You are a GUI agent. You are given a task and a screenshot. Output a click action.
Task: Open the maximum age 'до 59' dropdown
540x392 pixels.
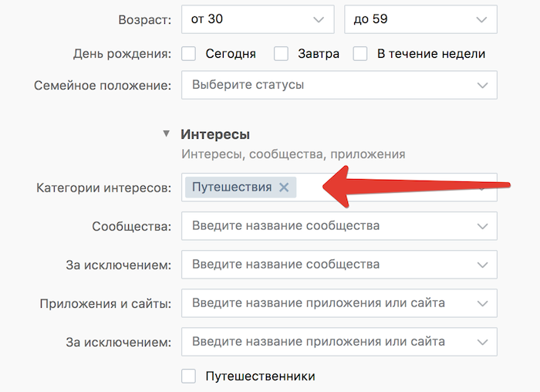point(420,19)
